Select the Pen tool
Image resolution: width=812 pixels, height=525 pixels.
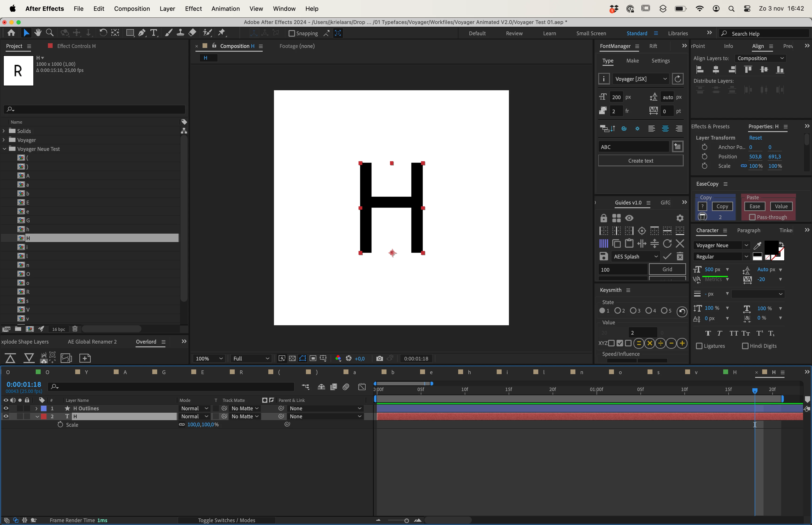pos(142,33)
